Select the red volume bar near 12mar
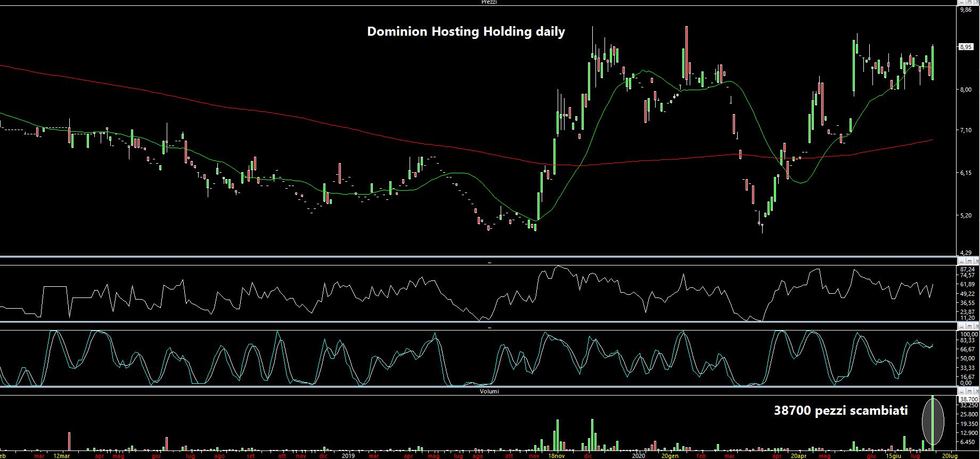Viewport: 980px width, 459px height. click(69, 441)
